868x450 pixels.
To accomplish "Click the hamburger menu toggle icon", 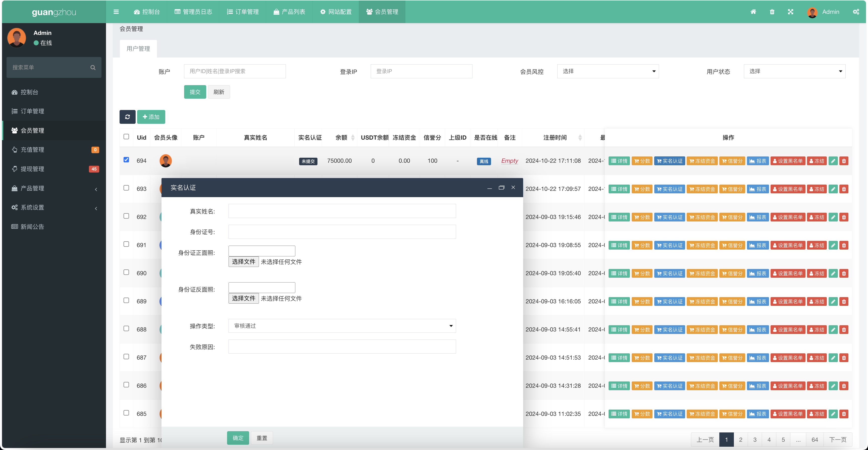I will (116, 12).
